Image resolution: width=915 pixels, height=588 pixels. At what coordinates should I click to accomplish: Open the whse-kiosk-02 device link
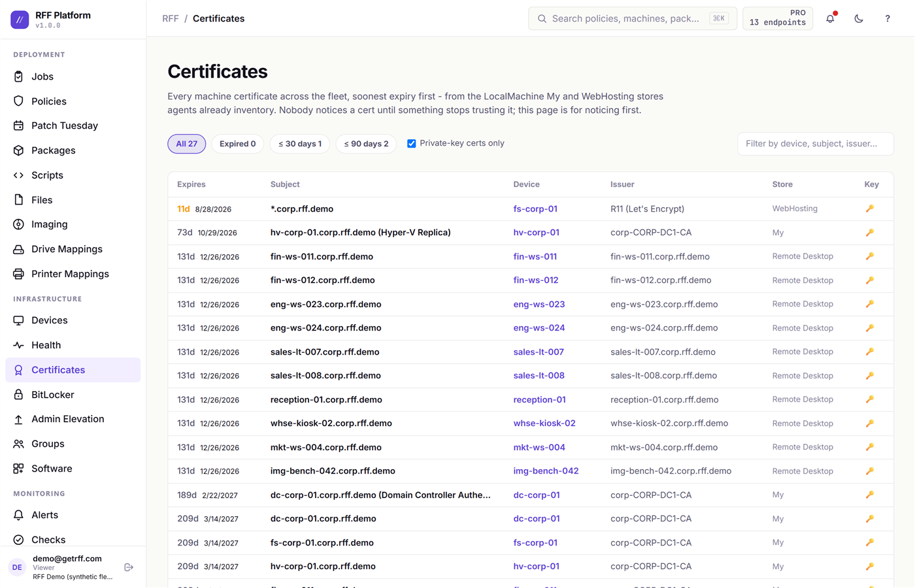click(544, 423)
